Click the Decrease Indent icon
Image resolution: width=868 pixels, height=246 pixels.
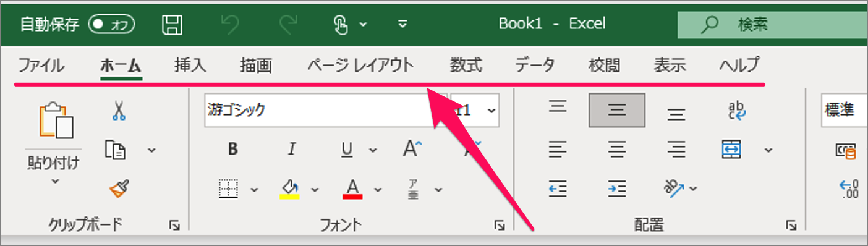click(558, 189)
